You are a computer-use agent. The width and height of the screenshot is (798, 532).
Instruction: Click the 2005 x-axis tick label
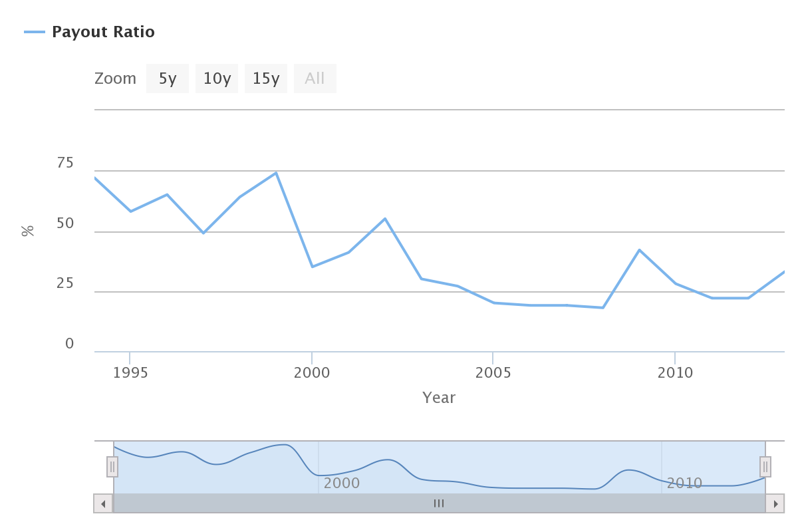point(493,372)
